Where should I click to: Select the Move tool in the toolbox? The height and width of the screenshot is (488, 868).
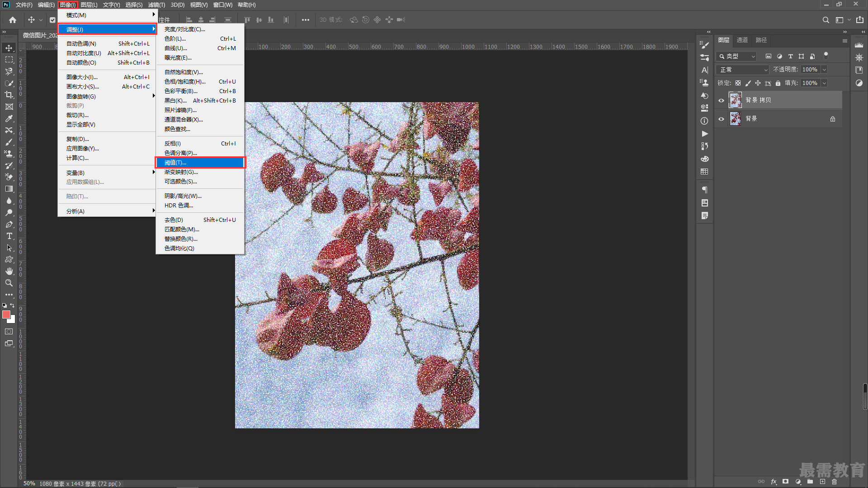point(9,48)
